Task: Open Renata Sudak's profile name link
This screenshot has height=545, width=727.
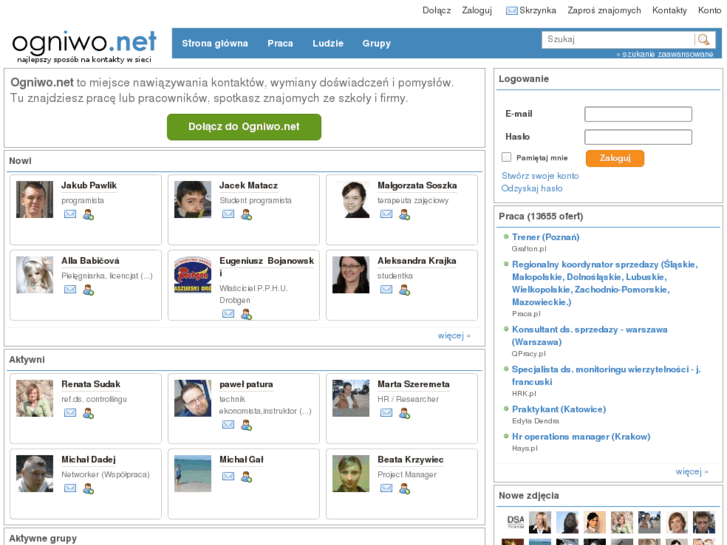Action: (91, 384)
